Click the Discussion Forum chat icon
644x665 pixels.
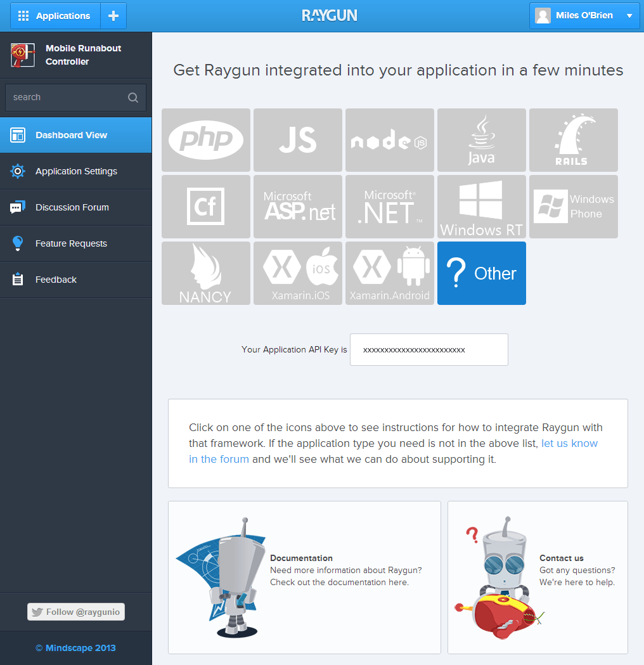(17, 207)
